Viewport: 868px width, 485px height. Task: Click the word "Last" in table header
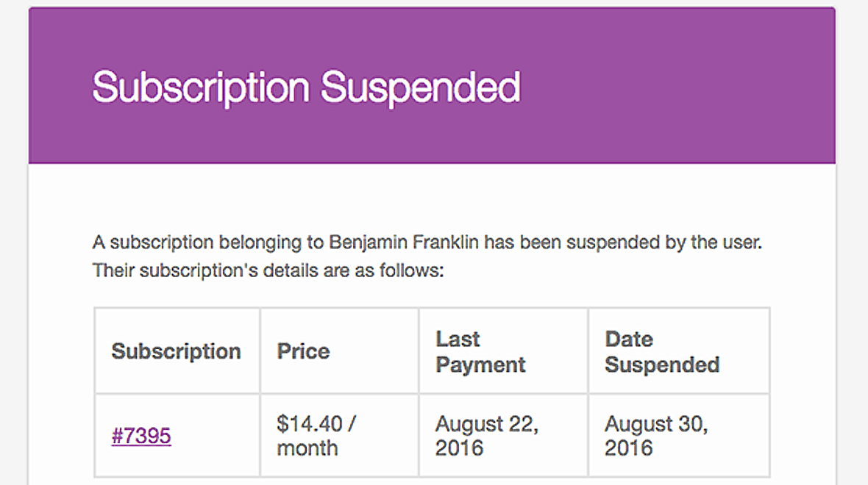click(458, 339)
